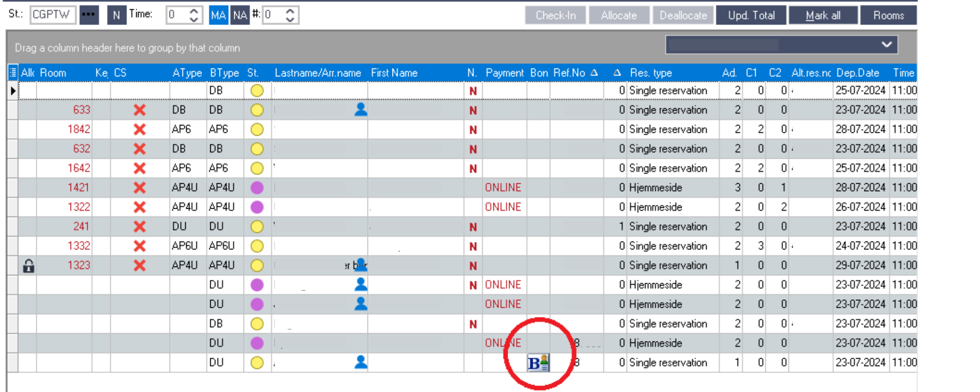Image resolution: width=980 pixels, height=392 pixels.
Task: Click the red X for room 632
Action: (x=140, y=149)
